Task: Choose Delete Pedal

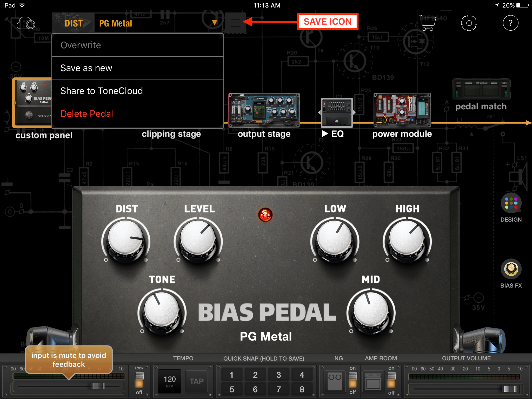Action: coord(138,114)
